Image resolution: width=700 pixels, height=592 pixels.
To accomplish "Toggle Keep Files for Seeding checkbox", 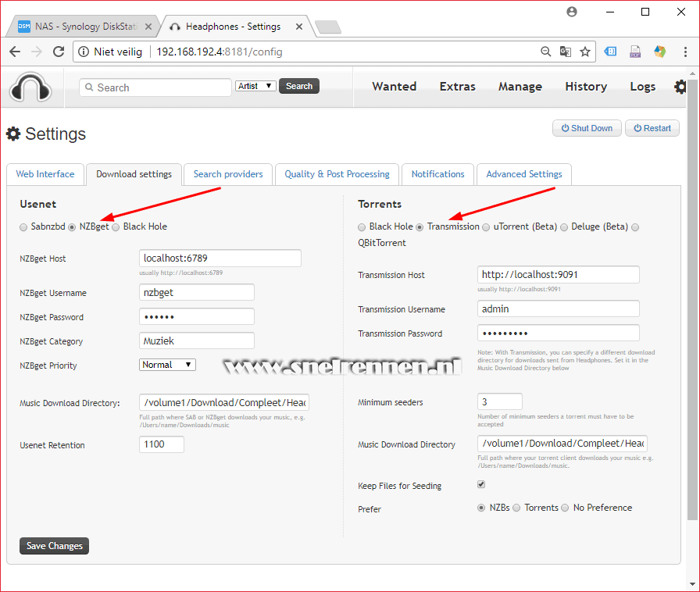I will point(481,484).
